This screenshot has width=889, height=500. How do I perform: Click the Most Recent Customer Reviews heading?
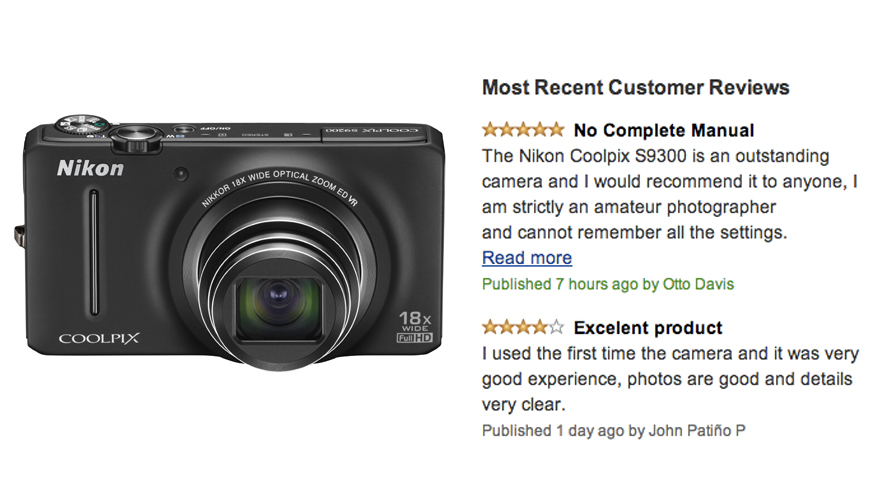coord(635,87)
